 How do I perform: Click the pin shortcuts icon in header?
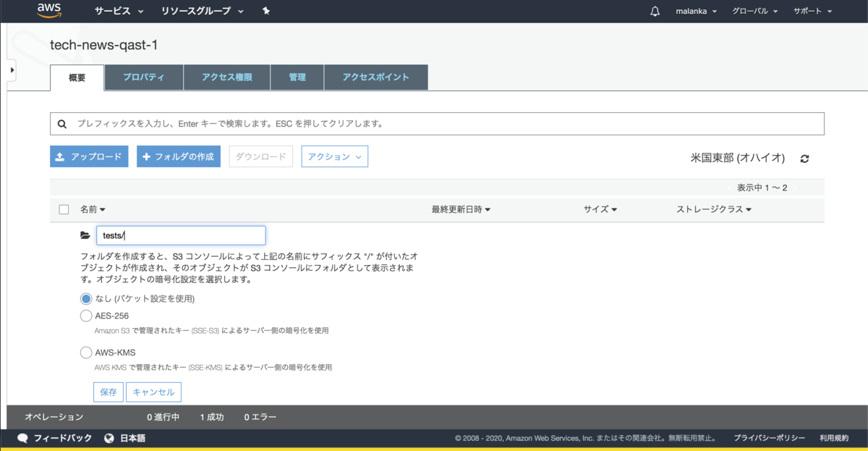(x=266, y=12)
